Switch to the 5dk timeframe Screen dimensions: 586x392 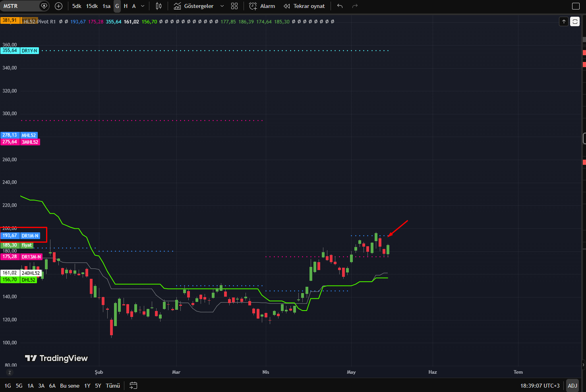77,6
